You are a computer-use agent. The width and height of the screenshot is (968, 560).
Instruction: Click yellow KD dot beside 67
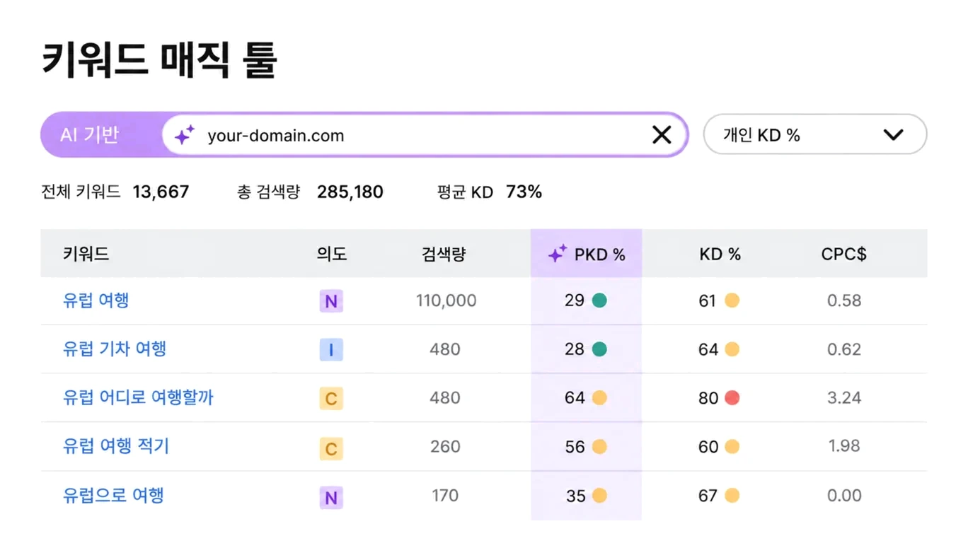(732, 496)
